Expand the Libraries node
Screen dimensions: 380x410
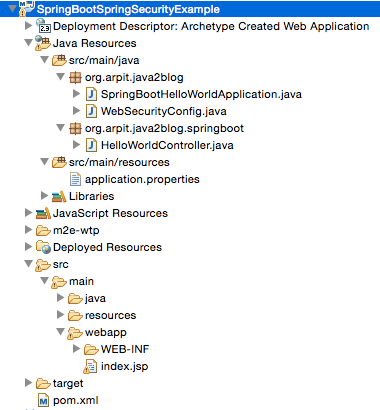click(x=45, y=196)
